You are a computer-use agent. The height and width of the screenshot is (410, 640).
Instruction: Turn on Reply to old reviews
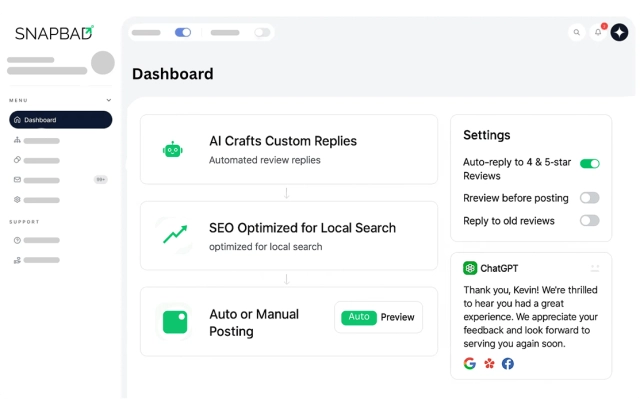(x=589, y=220)
